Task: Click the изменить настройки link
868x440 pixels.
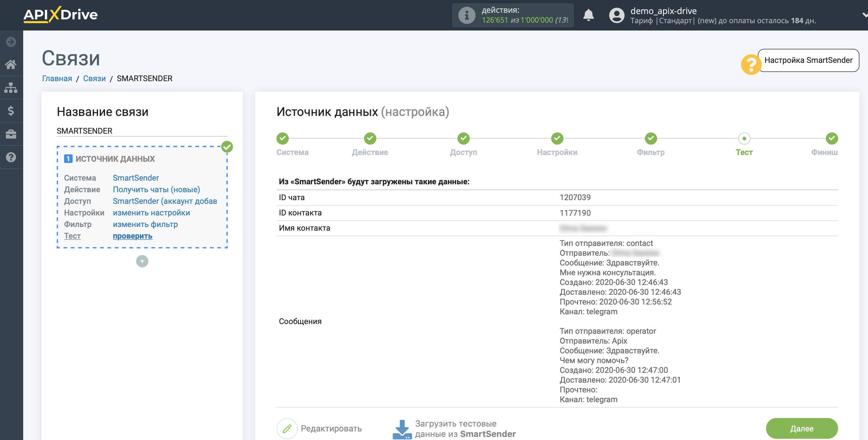Action: coord(151,213)
